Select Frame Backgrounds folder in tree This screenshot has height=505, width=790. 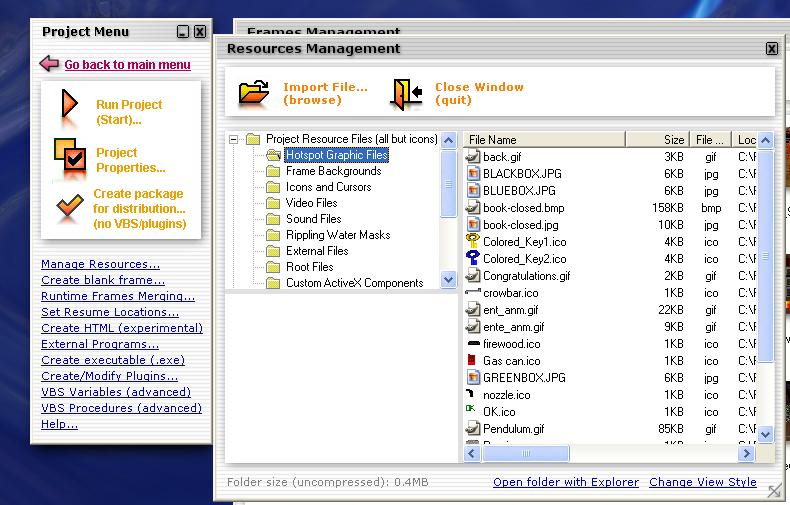point(334,171)
